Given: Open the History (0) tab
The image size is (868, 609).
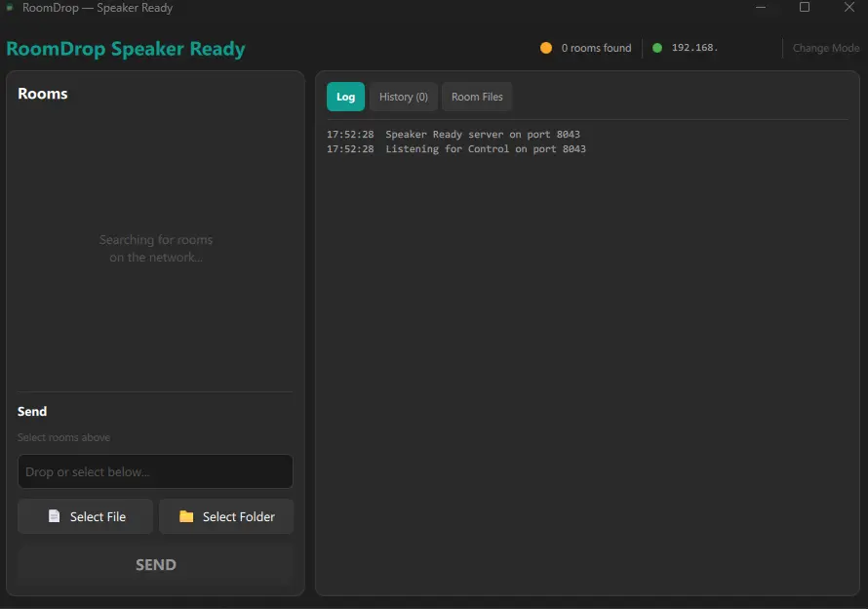Looking at the screenshot, I should coord(403,97).
